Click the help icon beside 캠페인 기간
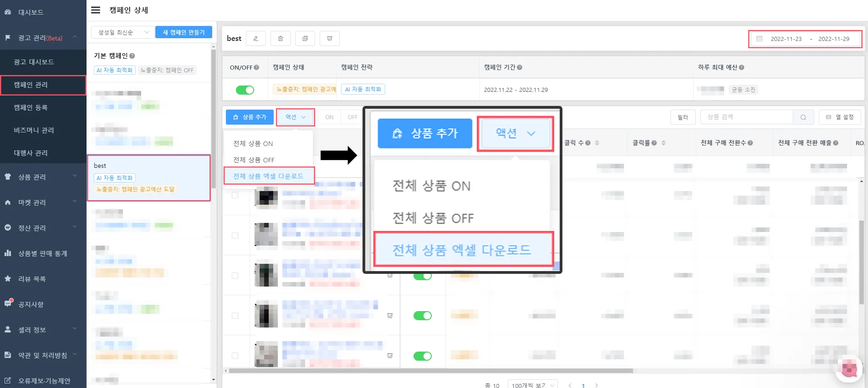This screenshot has height=388, width=868. [520, 67]
